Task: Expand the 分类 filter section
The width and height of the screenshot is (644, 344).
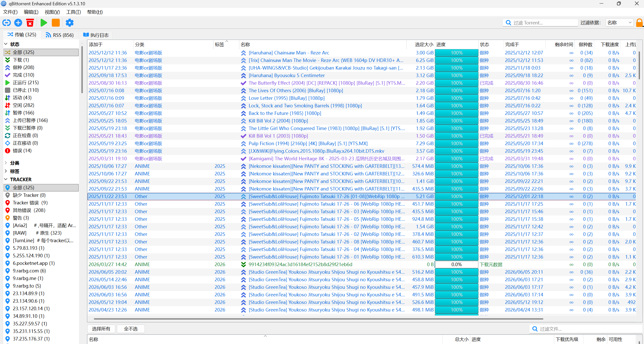Action: [x=6, y=163]
